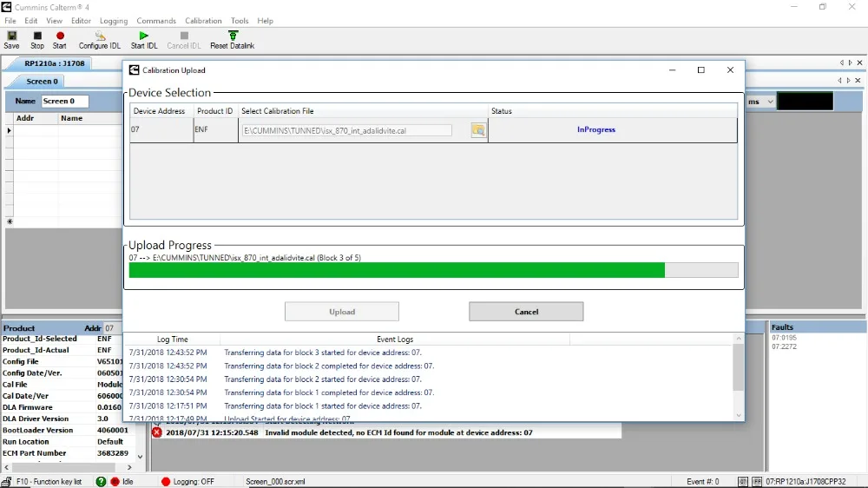
Task: Click the Log Time column header
Action: click(x=172, y=339)
